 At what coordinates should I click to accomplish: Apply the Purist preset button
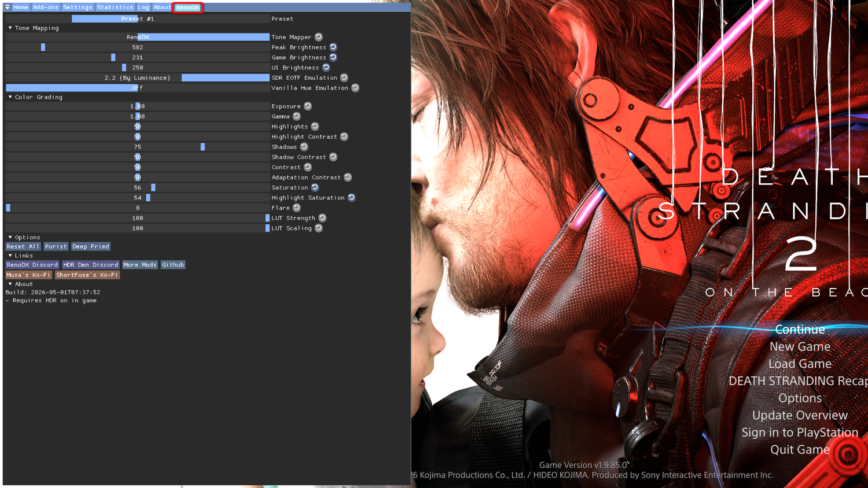pos(56,246)
